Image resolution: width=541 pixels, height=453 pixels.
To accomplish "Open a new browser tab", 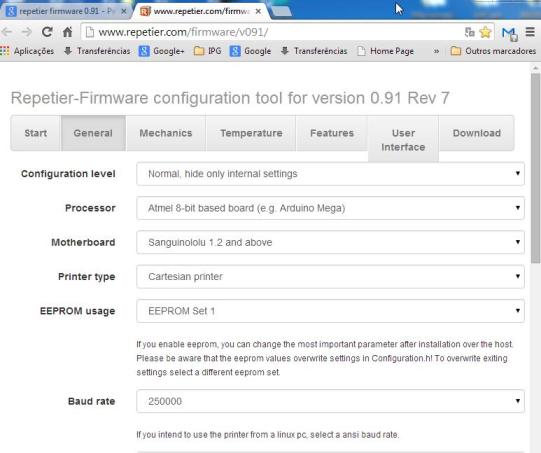I will (x=282, y=11).
